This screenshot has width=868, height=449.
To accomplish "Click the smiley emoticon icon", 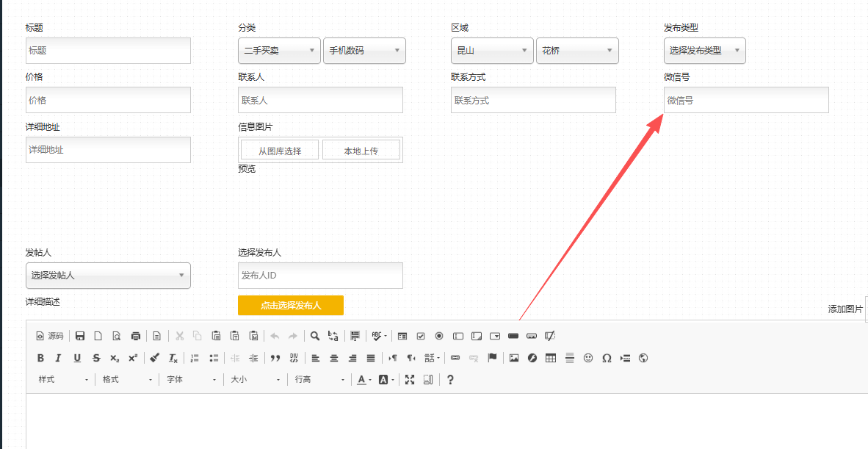I will pos(588,358).
